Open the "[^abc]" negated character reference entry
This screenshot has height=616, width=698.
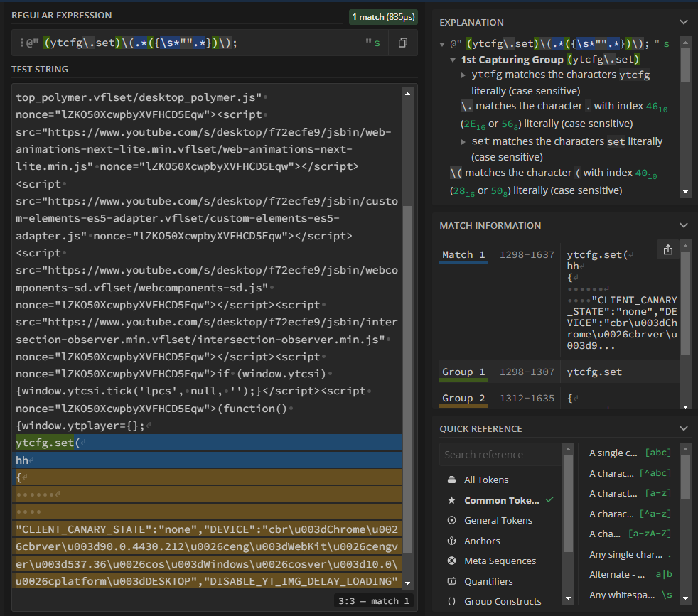click(x=630, y=473)
